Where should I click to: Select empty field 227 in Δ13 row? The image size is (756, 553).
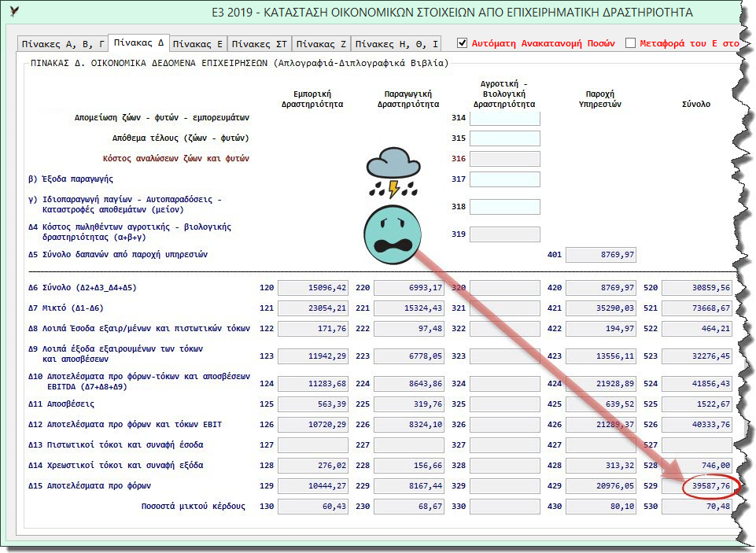409,445
